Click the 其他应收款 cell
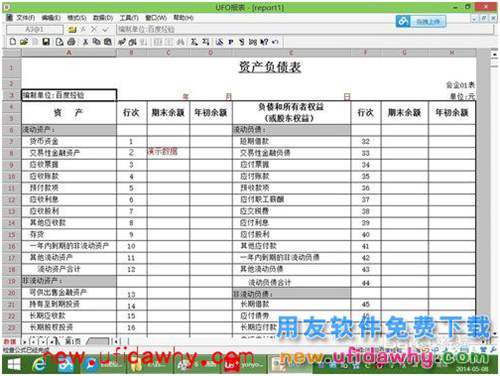The height and width of the screenshot is (376, 500). tap(69, 223)
